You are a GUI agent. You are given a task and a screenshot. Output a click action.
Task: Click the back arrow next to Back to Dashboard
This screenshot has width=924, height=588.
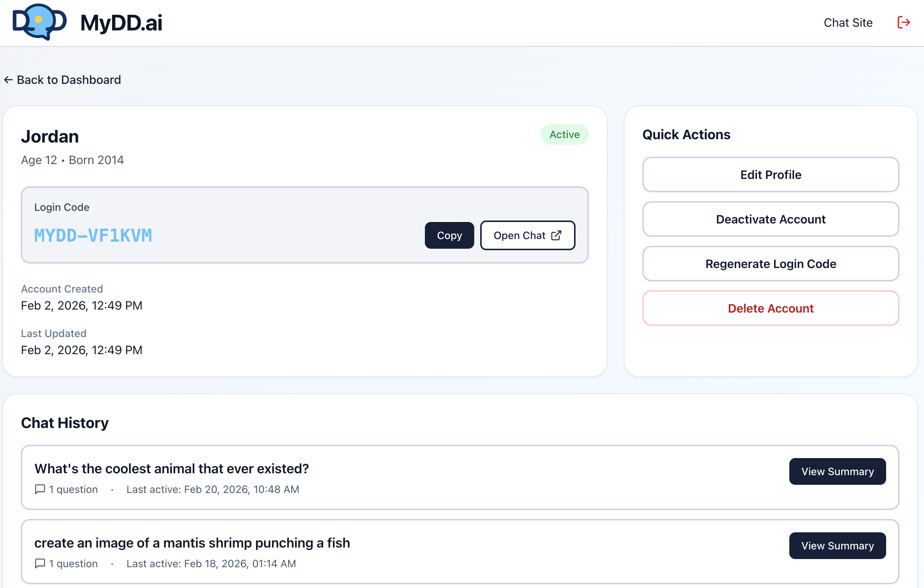tap(9, 79)
